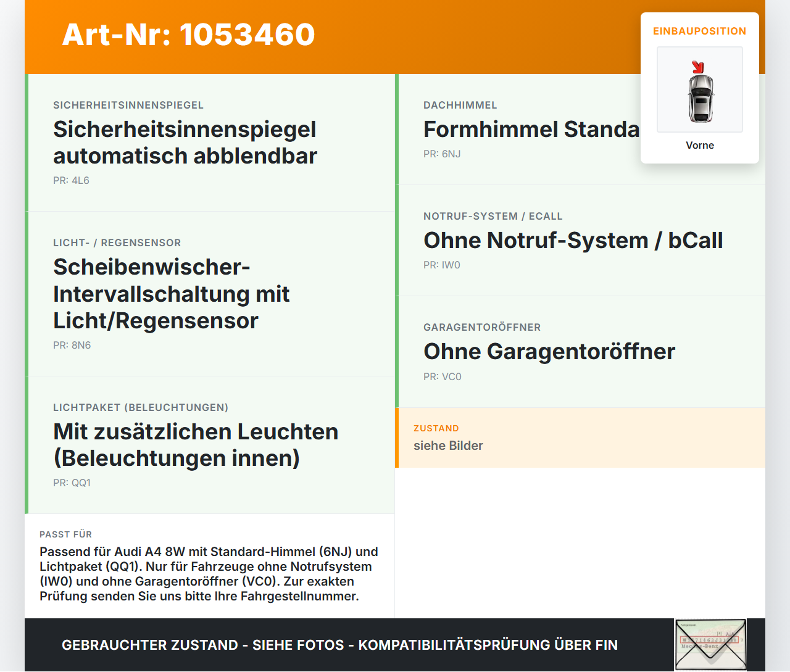Click the PR: 4L6 code
This screenshot has width=790, height=672.
tap(71, 180)
